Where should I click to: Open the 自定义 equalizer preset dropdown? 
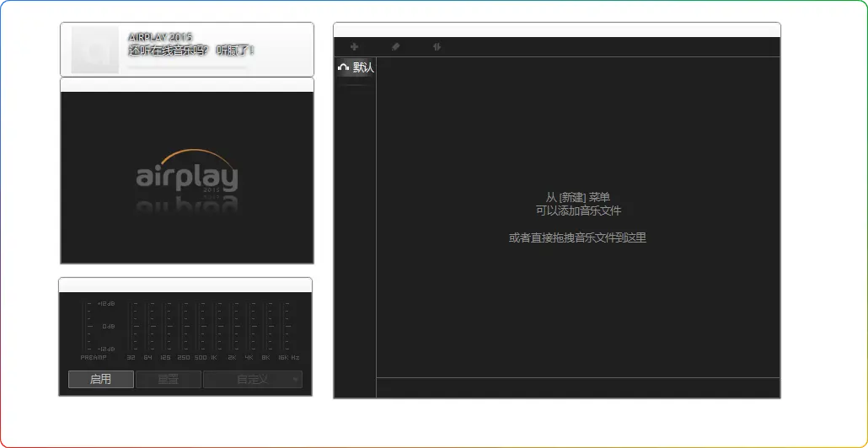(252, 380)
